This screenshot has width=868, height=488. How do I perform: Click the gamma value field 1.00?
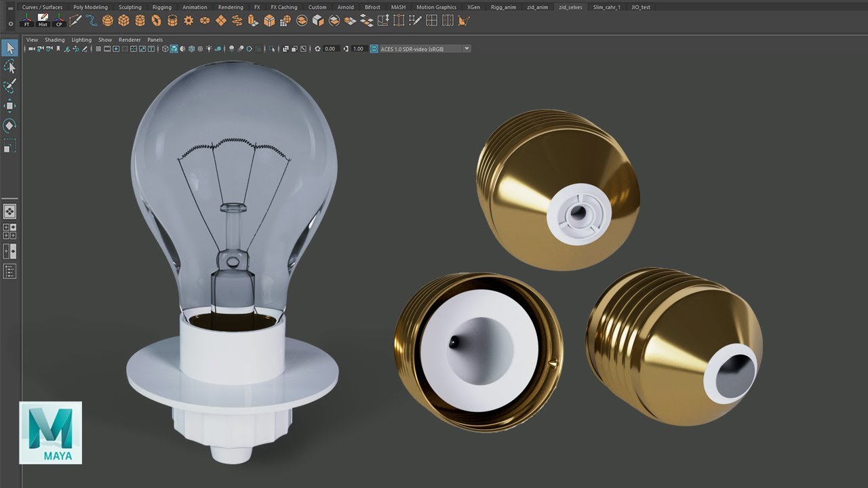359,49
